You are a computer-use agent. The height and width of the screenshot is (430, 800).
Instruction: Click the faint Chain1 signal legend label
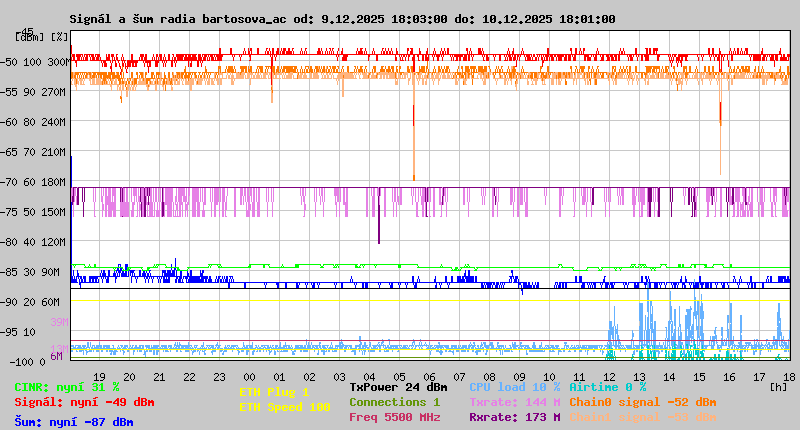click(643, 417)
